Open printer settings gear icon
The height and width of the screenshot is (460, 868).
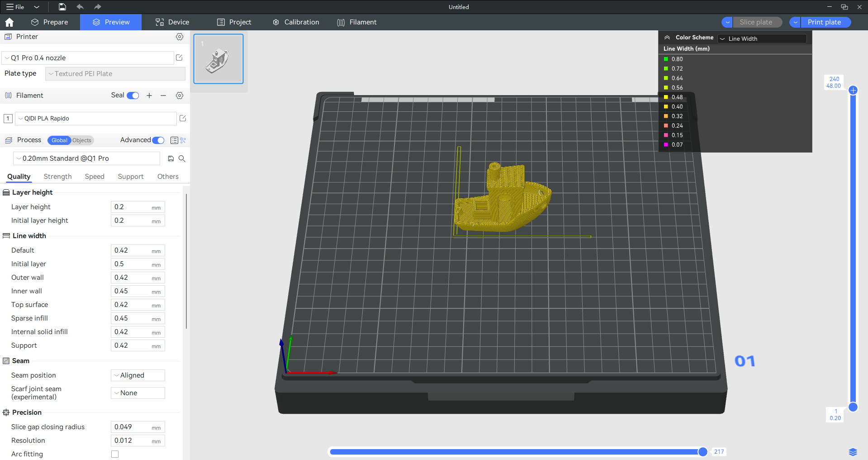click(180, 37)
